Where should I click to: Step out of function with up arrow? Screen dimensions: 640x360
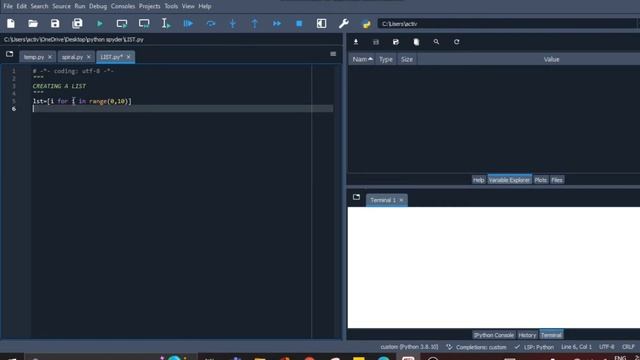[255, 24]
